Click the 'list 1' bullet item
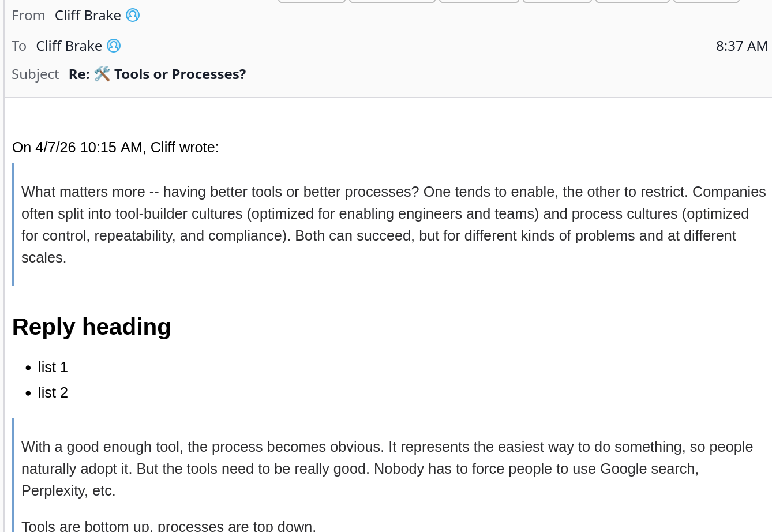The image size is (772, 532). tap(53, 368)
